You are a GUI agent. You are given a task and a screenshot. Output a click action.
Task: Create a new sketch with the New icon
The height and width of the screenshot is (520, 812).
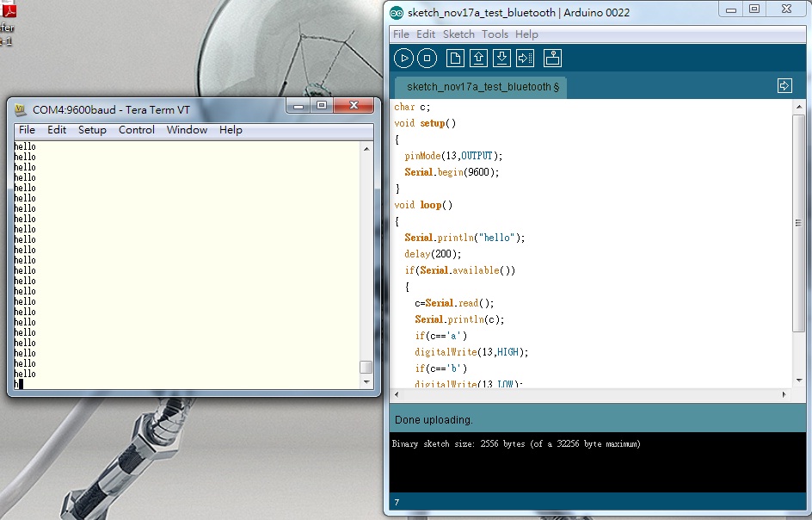pyautogui.click(x=455, y=58)
